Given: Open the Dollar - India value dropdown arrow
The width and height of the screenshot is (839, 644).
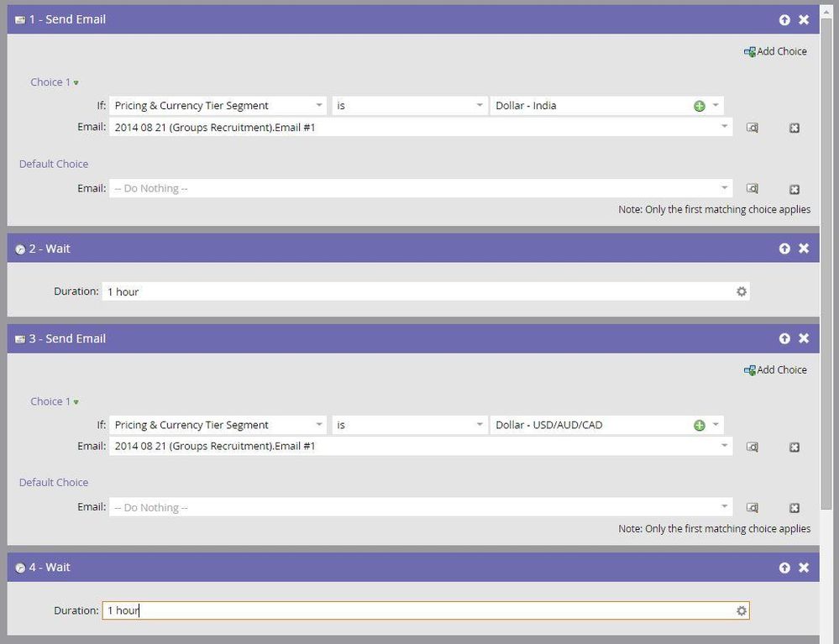Looking at the screenshot, I should [x=716, y=106].
